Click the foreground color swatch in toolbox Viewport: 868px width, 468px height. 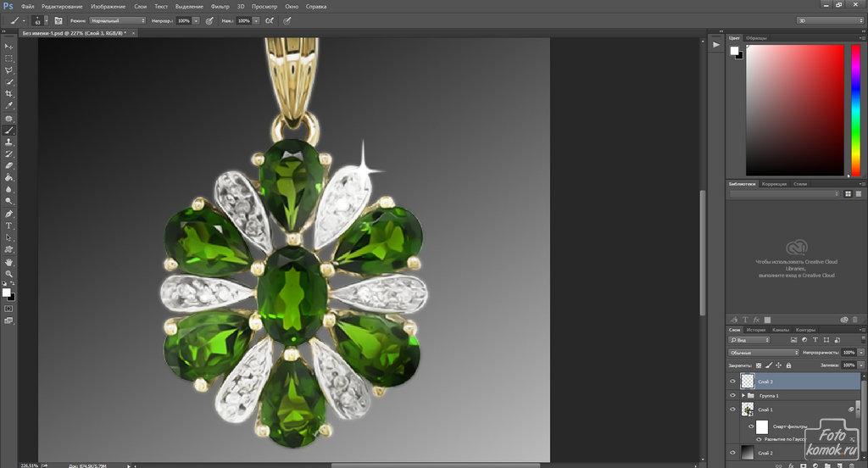pos(6,292)
